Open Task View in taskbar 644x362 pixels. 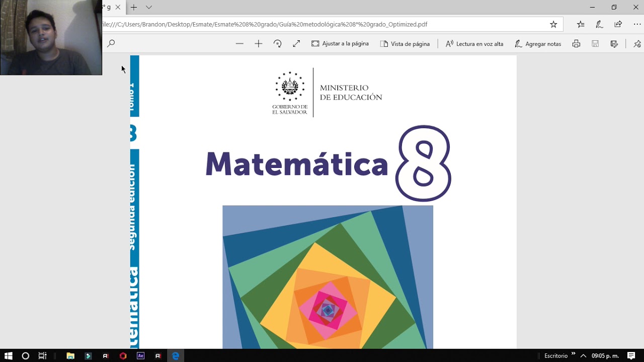43,355
